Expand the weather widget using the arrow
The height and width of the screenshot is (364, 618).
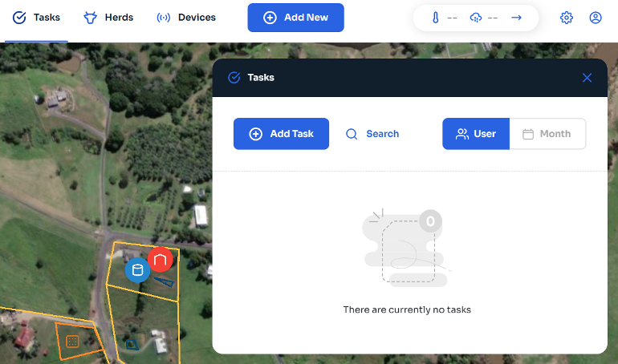coord(516,18)
